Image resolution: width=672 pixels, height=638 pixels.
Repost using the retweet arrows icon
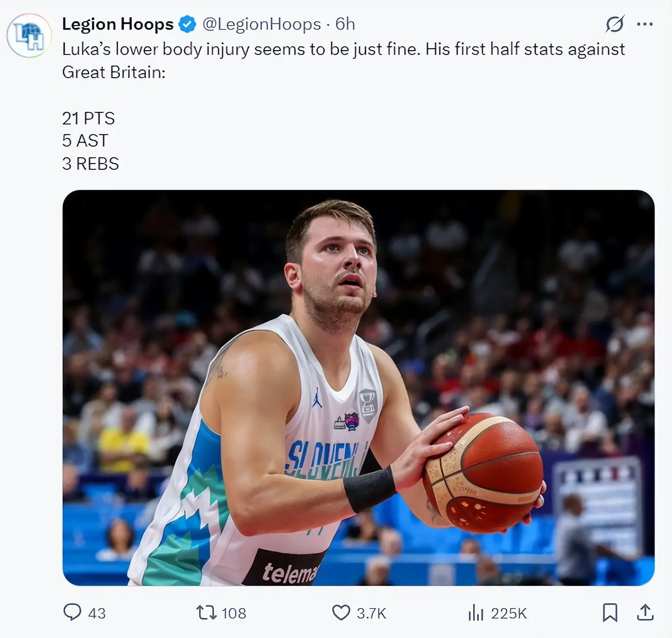click(206, 613)
